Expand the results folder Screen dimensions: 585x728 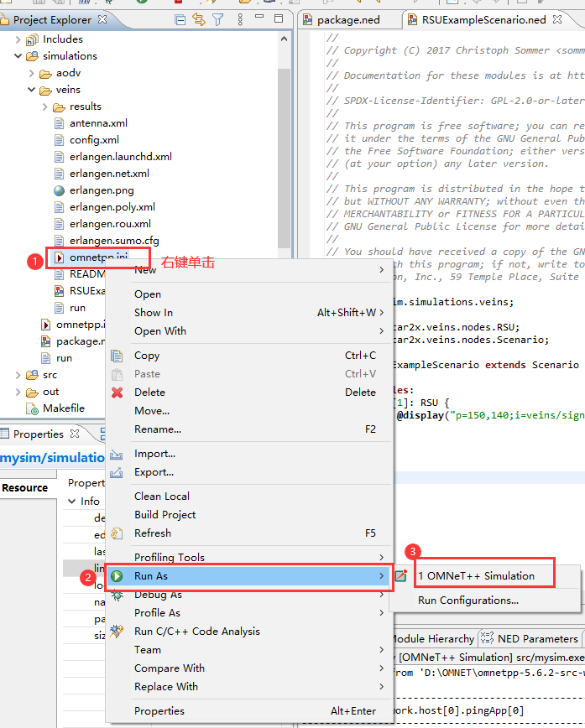click(45, 107)
